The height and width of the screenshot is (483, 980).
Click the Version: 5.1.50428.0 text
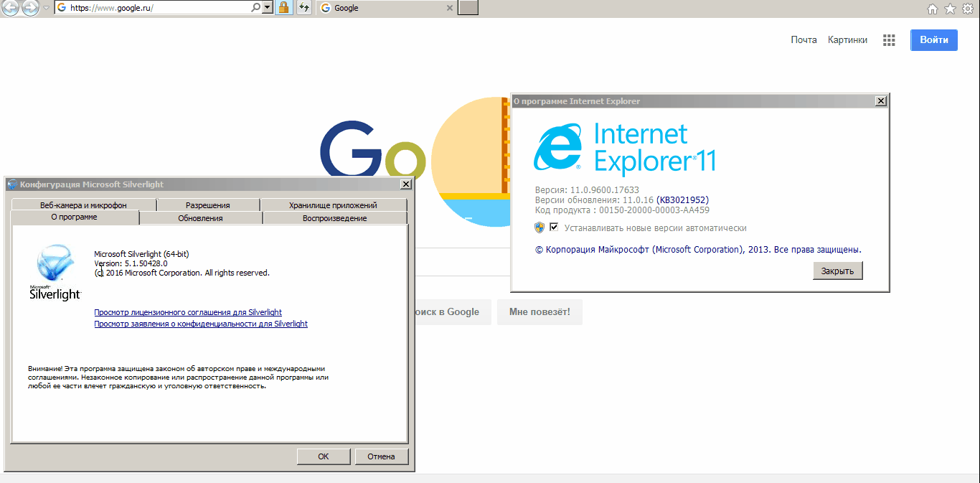pos(131,263)
